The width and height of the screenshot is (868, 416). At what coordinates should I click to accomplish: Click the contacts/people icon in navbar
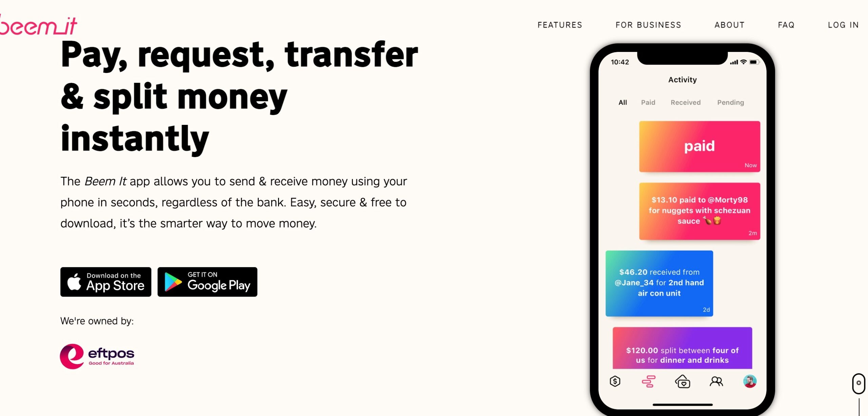click(717, 381)
